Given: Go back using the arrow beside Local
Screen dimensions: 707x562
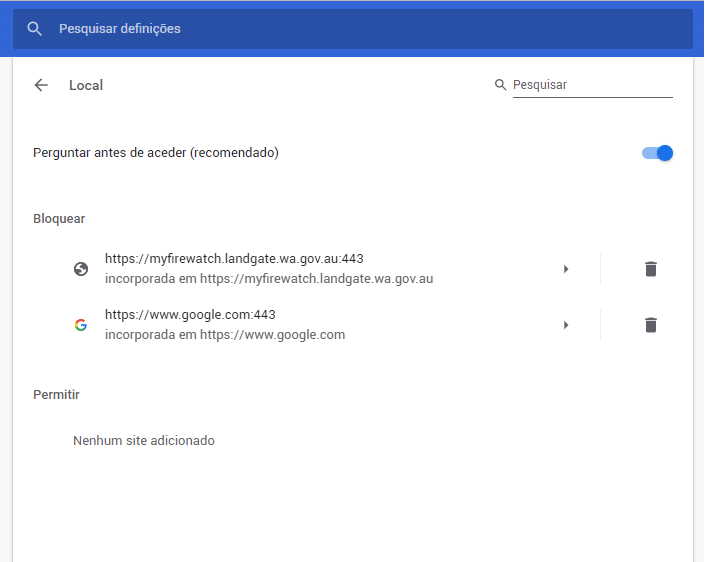Looking at the screenshot, I should point(41,85).
